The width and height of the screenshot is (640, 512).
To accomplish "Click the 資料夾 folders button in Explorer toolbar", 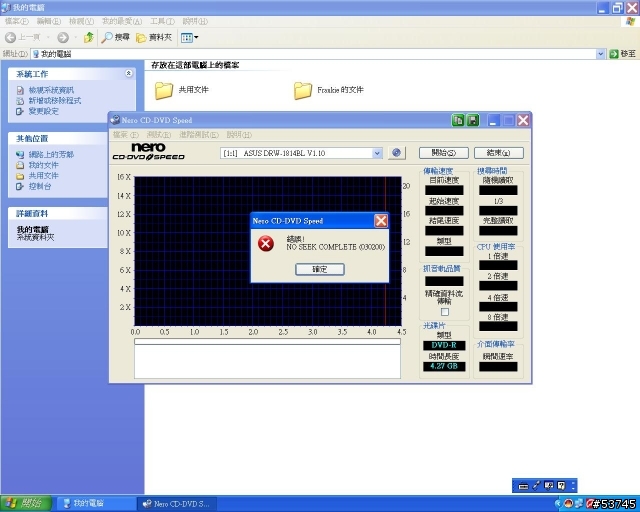I will pyautogui.click(x=154, y=38).
